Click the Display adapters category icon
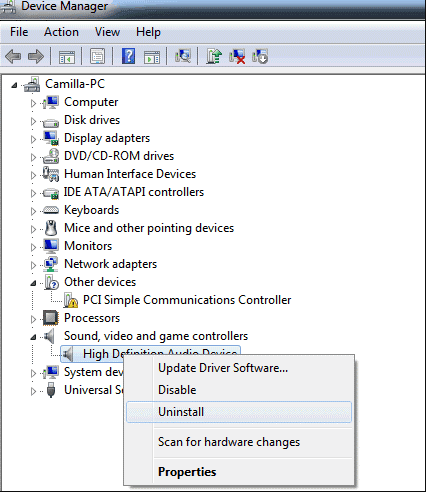Screen dimensions: 426x492 coord(51,138)
